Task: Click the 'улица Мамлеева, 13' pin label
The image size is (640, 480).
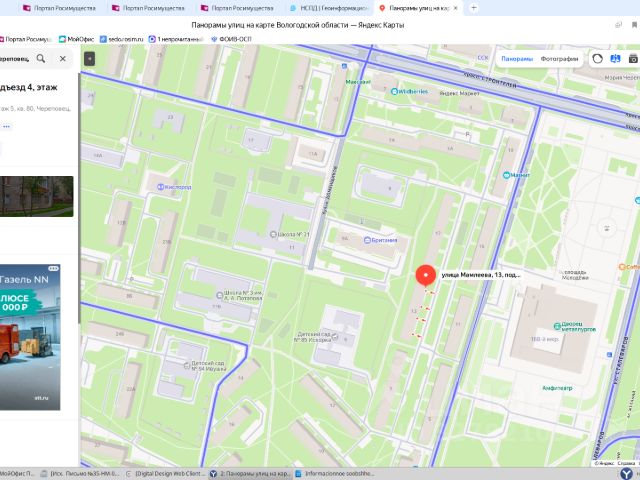Action: pyautogui.click(x=481, y=275)
